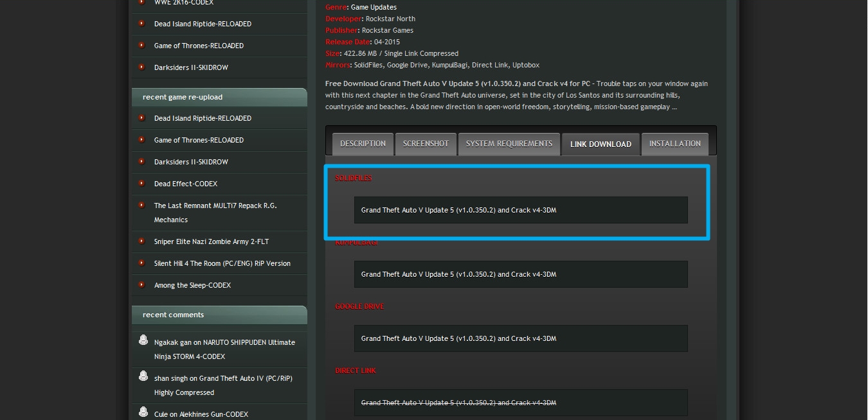Click the avatar icon beside shan singh's comment
The width and height of the screenshot is (868, 420).
coord(143,378)
